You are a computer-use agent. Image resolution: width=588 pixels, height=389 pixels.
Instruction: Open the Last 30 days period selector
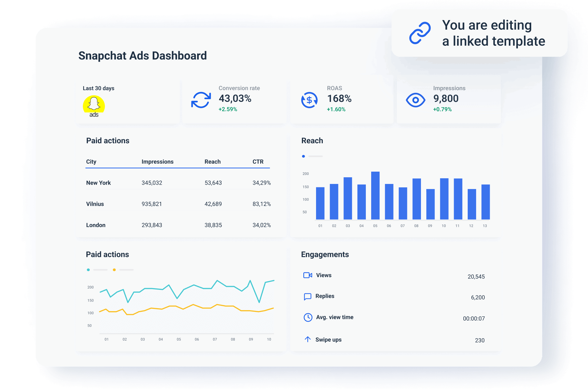(x=98, y=88)
